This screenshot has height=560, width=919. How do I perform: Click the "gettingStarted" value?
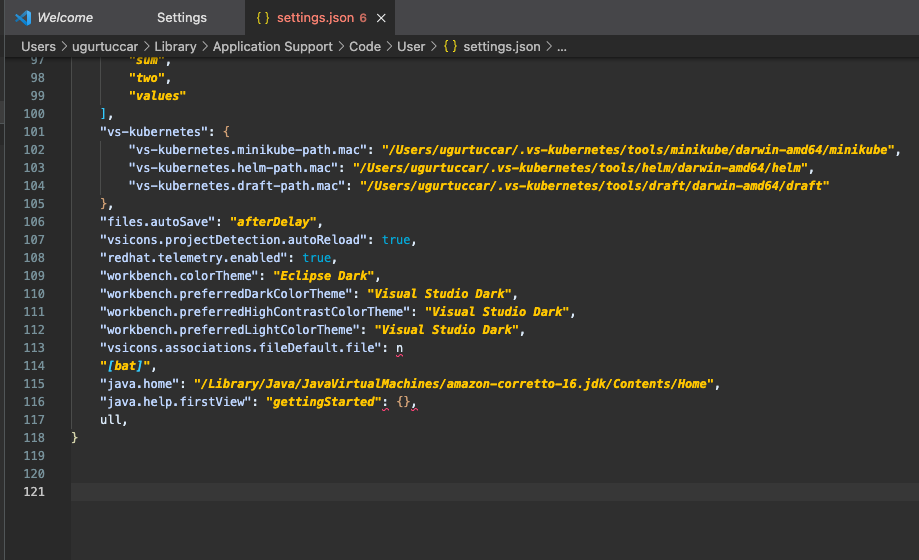(x=324, y=402)
